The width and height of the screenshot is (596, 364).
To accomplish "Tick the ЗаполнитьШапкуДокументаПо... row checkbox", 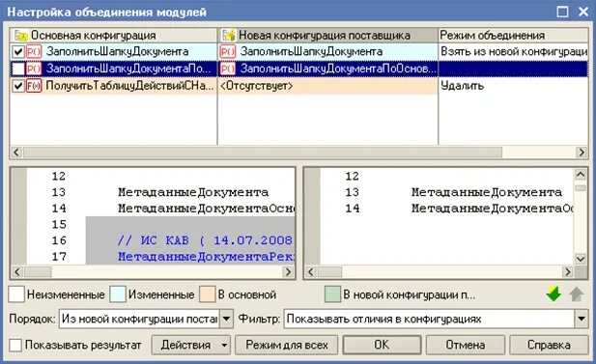I will point(18,69).
